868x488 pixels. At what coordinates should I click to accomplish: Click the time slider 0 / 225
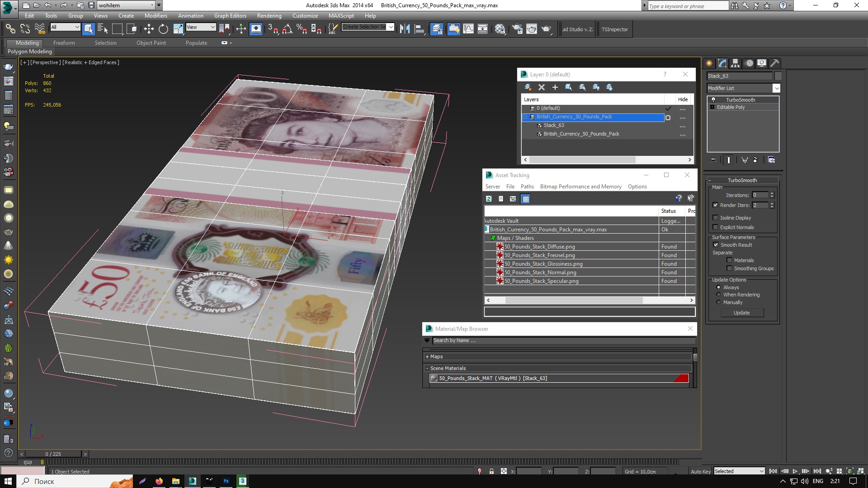pyautogui.click(x=53, y=454)
